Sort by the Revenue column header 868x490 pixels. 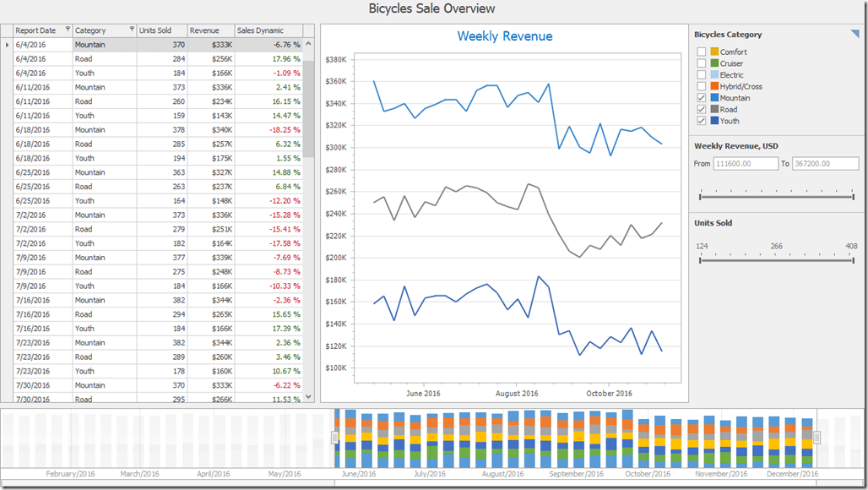coord(211,30)
